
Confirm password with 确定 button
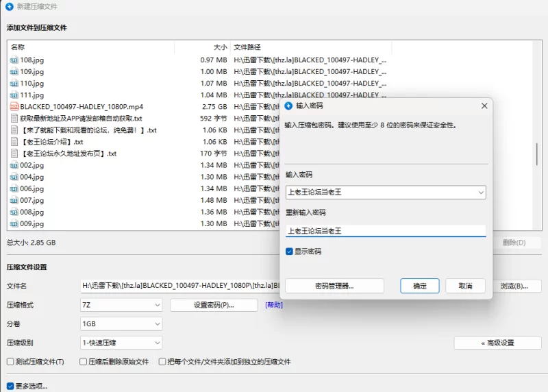pos(420,286)
